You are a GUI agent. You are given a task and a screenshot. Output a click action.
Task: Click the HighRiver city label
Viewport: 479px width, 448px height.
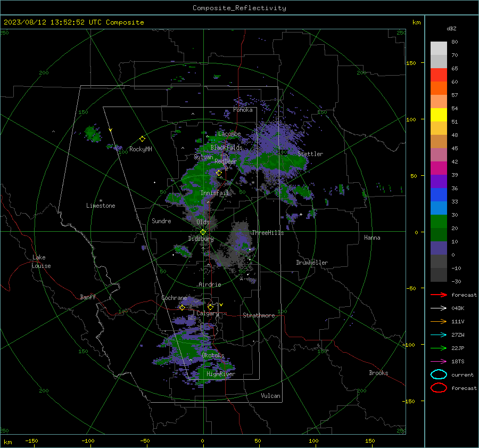click(x=221, y=374)
